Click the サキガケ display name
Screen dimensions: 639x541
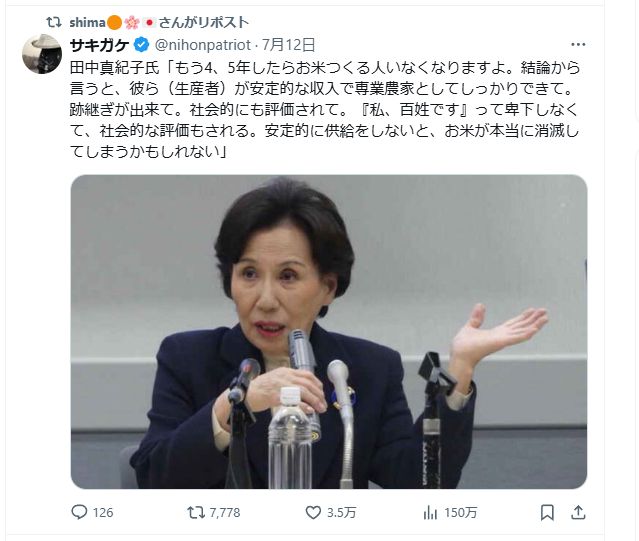(x=99, y=45)
